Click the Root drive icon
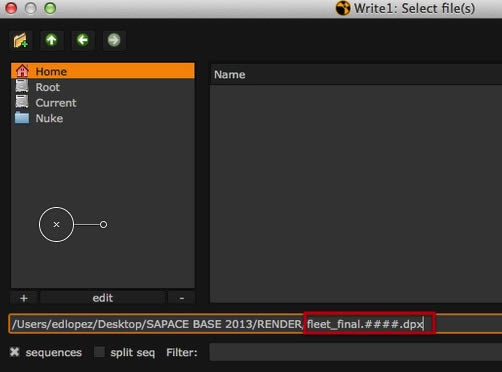 click(22, 86)
